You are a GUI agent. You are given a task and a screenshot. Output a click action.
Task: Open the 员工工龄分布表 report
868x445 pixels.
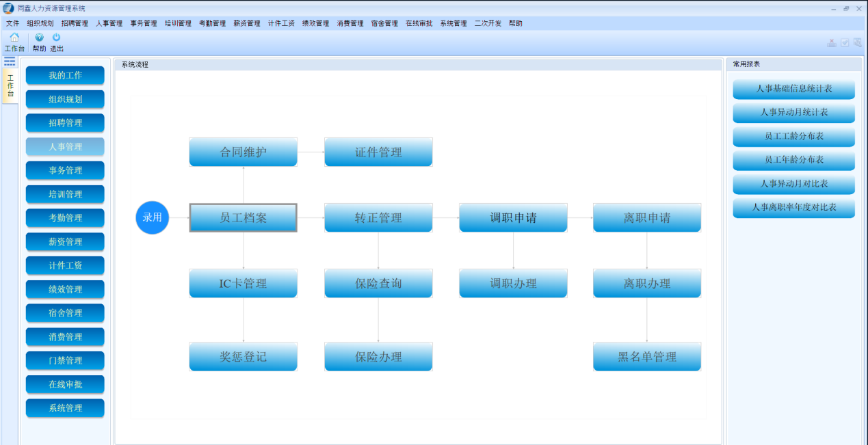click(x=793, y=136)
